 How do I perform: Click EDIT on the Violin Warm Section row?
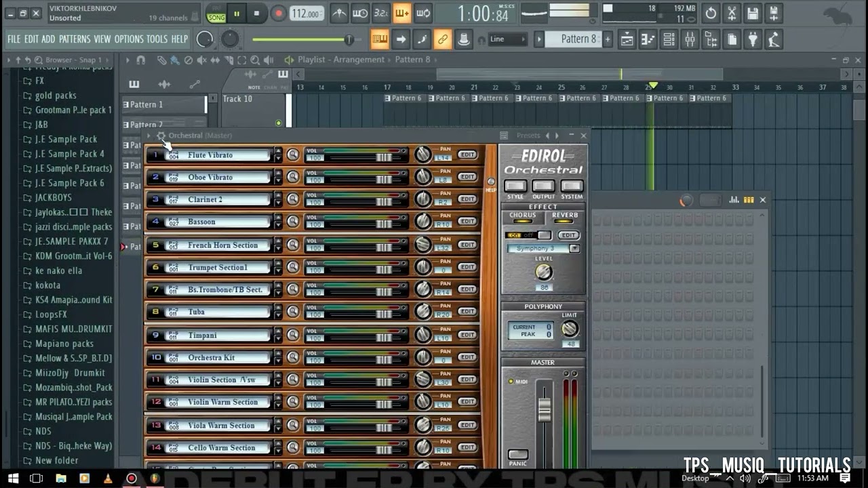[x=467, y=401]
